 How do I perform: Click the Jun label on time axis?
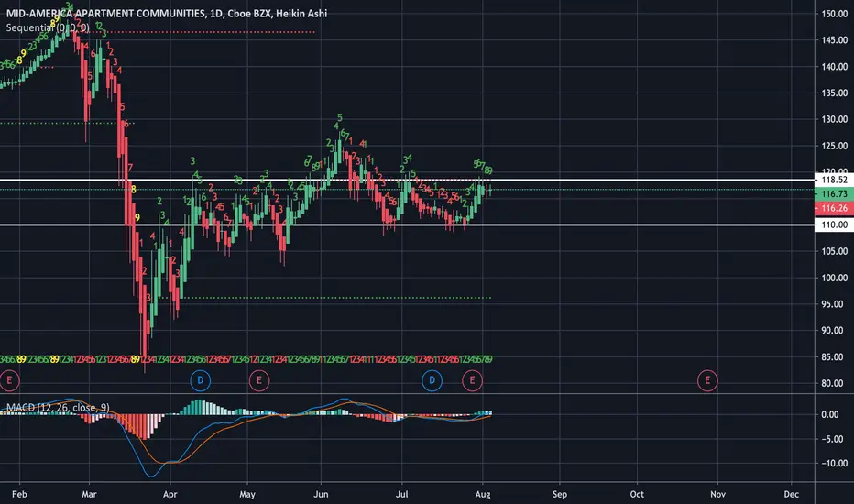pyautogui.click(x=321, y=494)
